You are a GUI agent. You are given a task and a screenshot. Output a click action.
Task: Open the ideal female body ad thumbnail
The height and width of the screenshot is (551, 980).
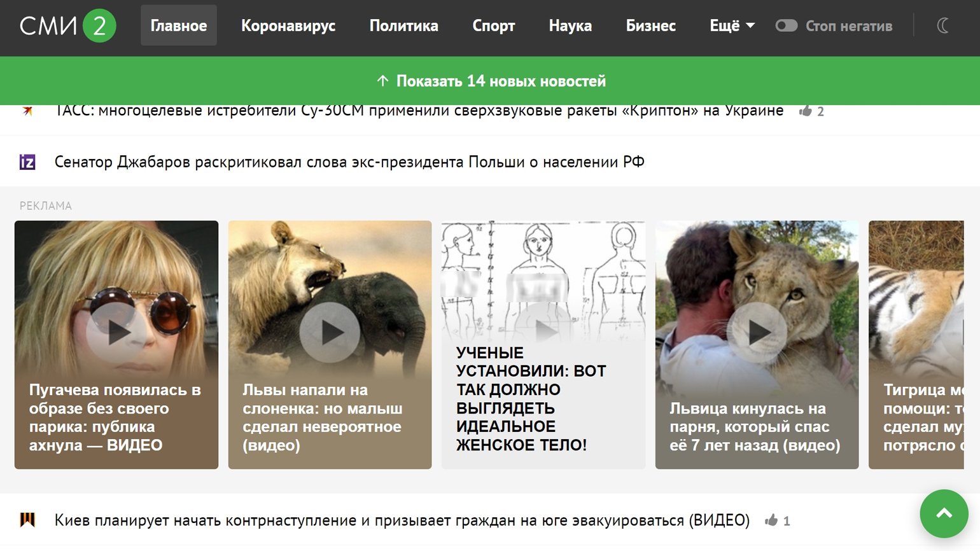coord(543,345)
